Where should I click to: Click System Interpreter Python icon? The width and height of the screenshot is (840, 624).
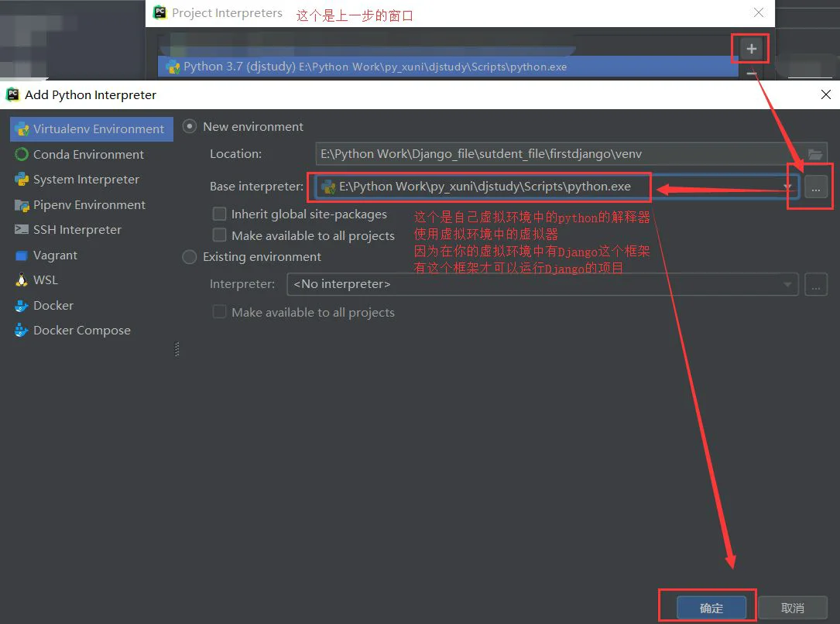(22, 180)
